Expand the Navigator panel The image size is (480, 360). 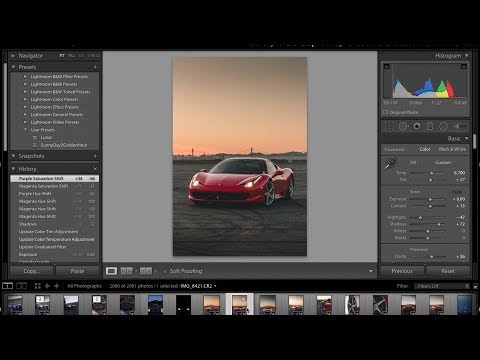point(13,56)
